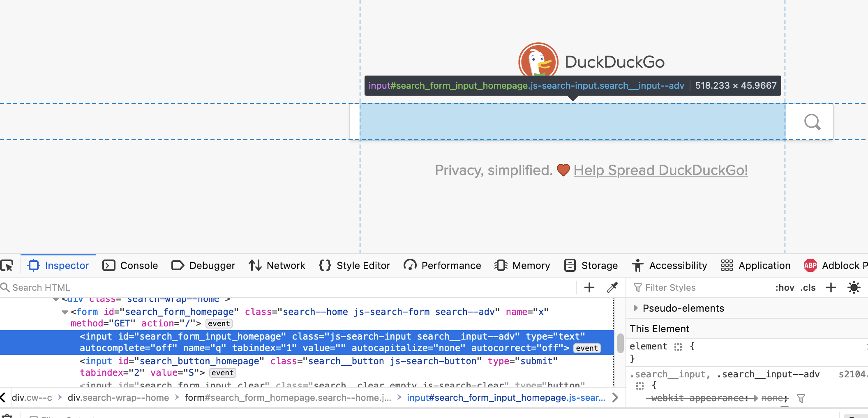Open the Performance tab

442,266
